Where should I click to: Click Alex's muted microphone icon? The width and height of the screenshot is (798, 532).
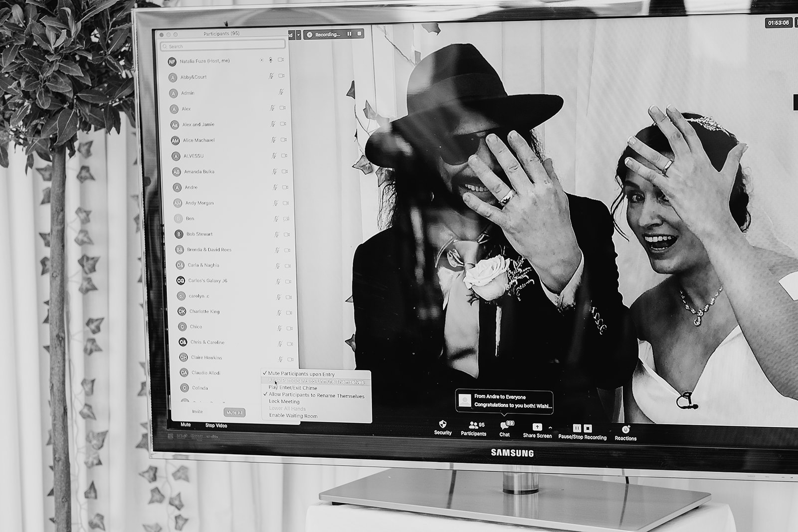(x=272, y=108)
